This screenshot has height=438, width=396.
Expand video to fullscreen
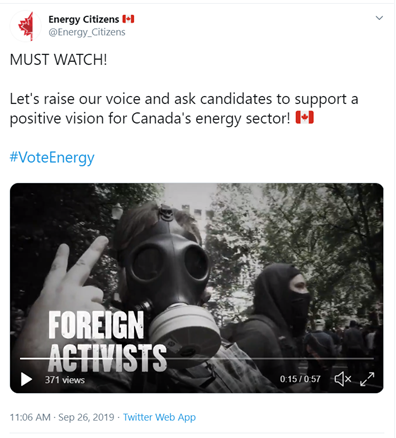coord(367,379)
